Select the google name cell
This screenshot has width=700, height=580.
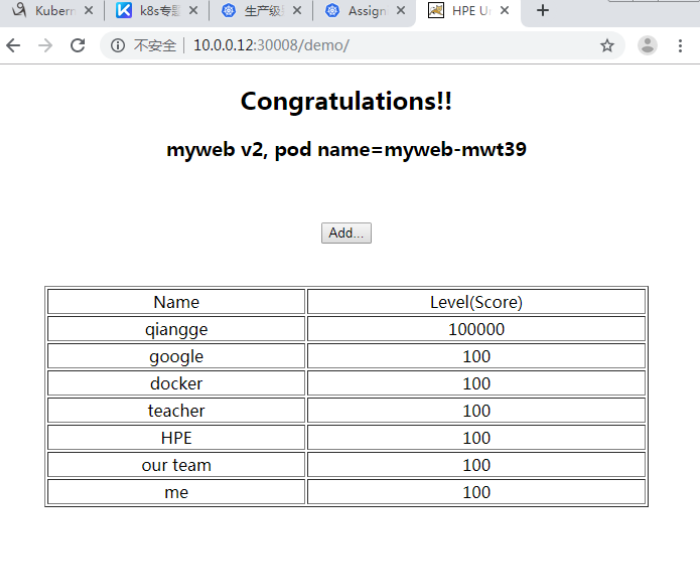pyautogui.click(x=176, y=356)
